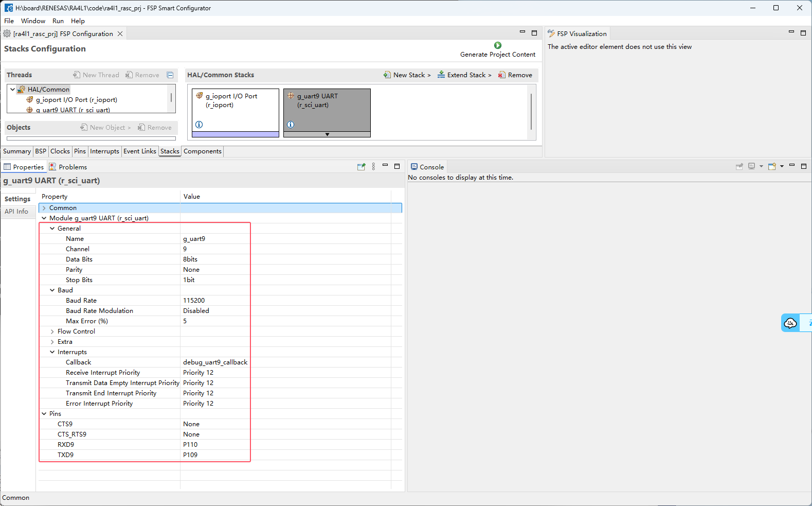Click the Baud Rate value 115200
This screenshot has width=812, height=506.
194,301
